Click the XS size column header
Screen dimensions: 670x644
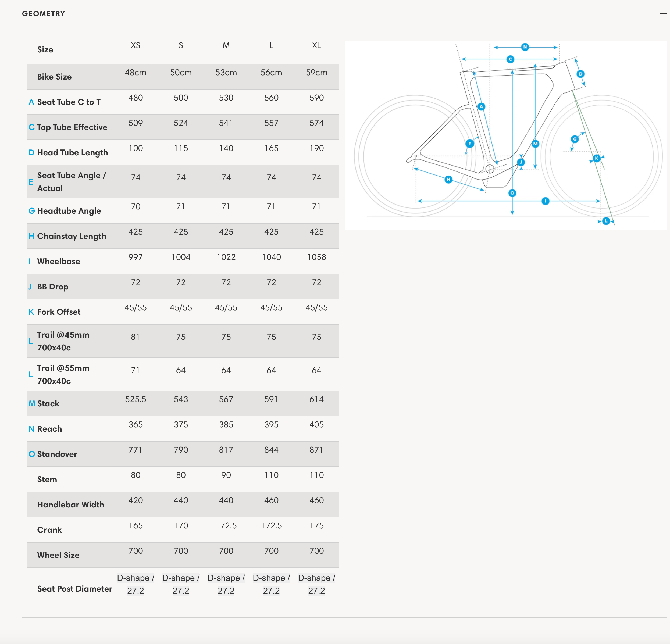135,45
